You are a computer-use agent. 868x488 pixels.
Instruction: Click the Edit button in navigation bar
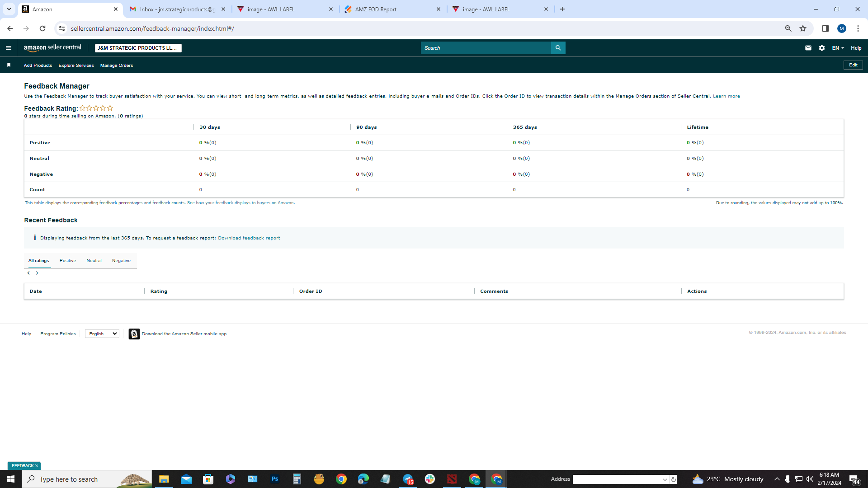(853, 65)
